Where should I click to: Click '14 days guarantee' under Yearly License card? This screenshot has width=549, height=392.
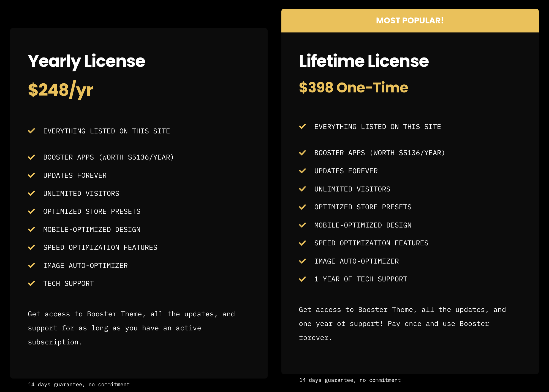tap(79, 385)
